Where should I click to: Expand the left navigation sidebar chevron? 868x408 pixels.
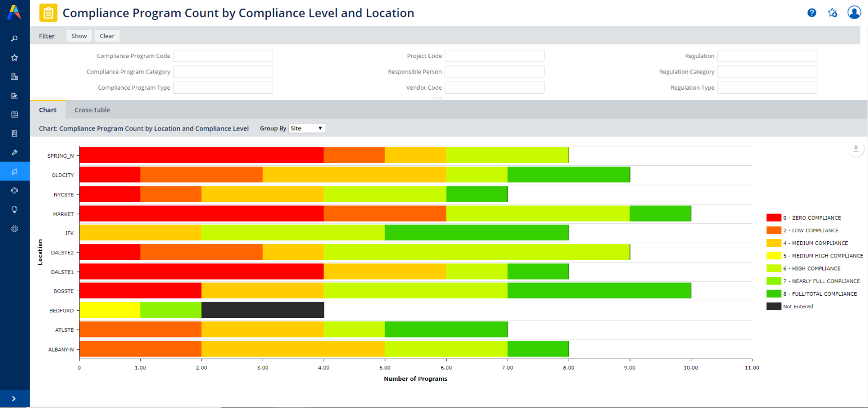(x=14, y=398)
